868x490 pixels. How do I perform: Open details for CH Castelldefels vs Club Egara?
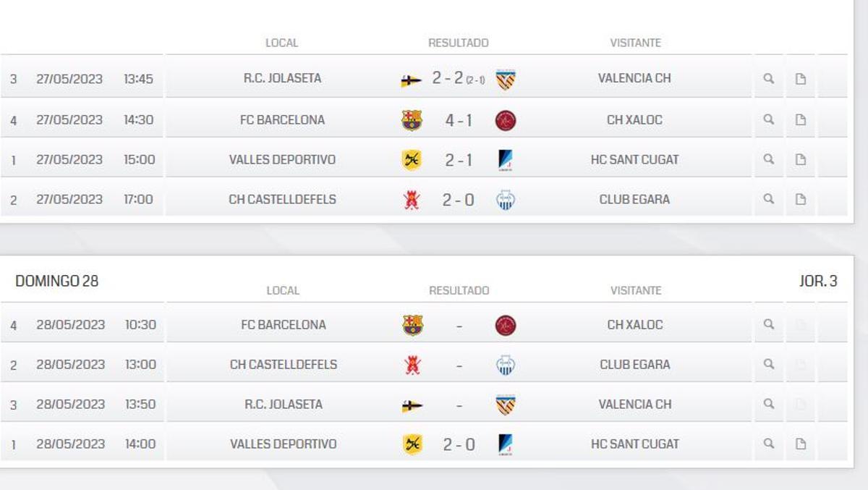768,199
